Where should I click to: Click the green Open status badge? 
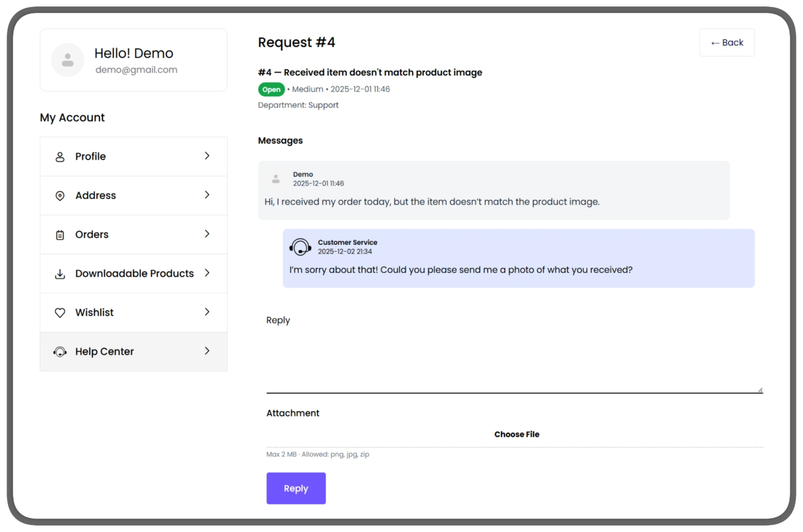(271, 89)
